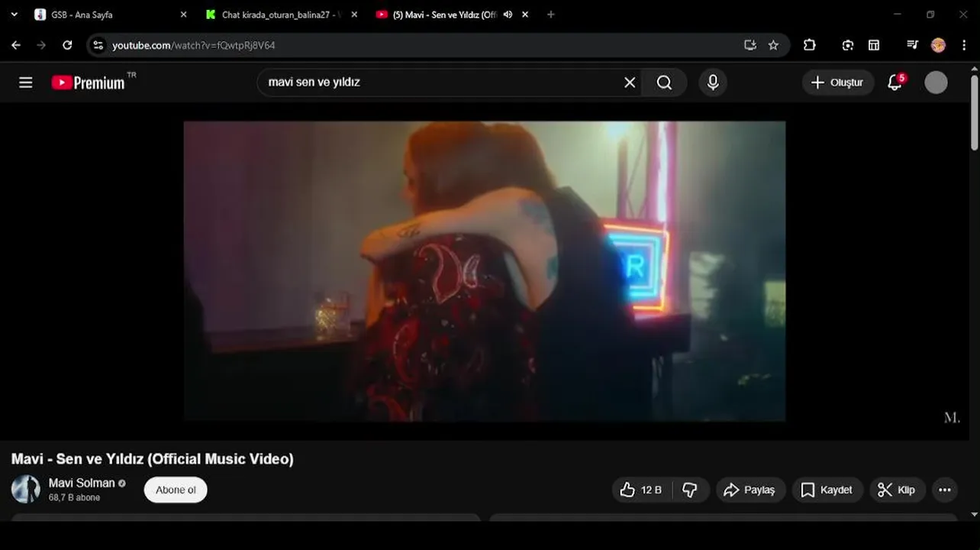Expand the tab search dropdown arrow

14,15
